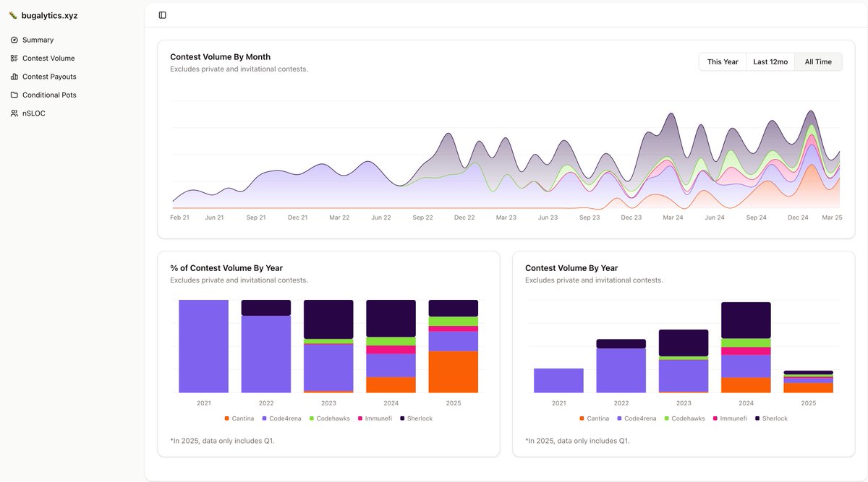Image resolution: width=868 pixels, height=482 pixels.
Task: Click Cantina legend swatch in Volume By Year chart
Action: point(582,418)
